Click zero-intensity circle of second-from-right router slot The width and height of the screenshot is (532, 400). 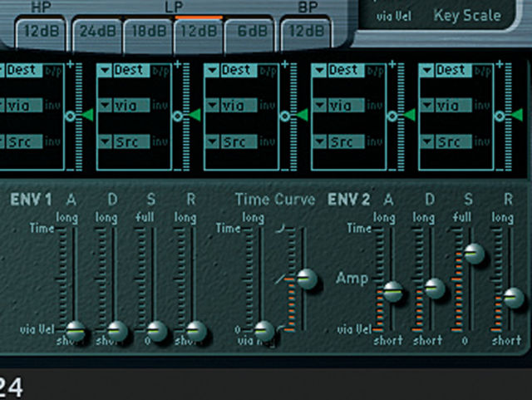pos(392,116)
